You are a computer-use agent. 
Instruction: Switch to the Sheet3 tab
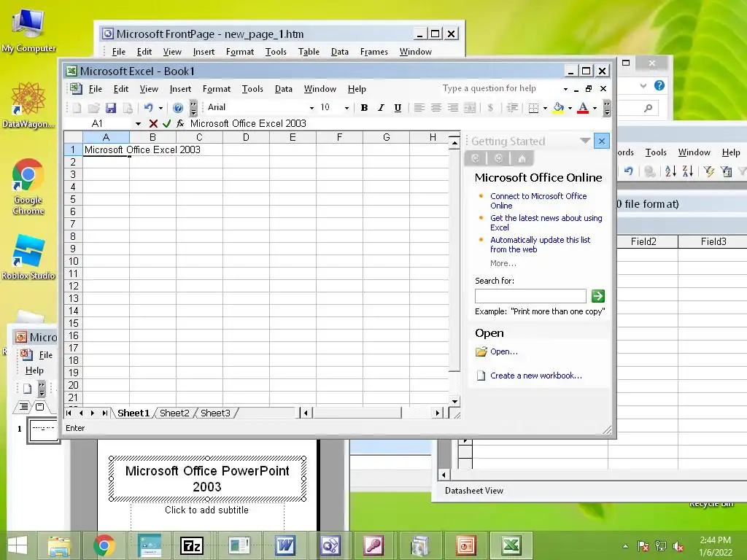215,413
